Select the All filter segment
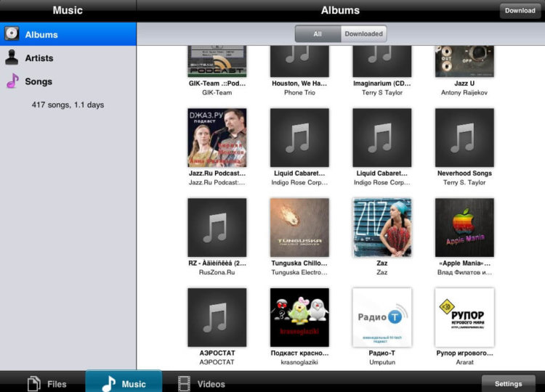 (x=318, y=33)
